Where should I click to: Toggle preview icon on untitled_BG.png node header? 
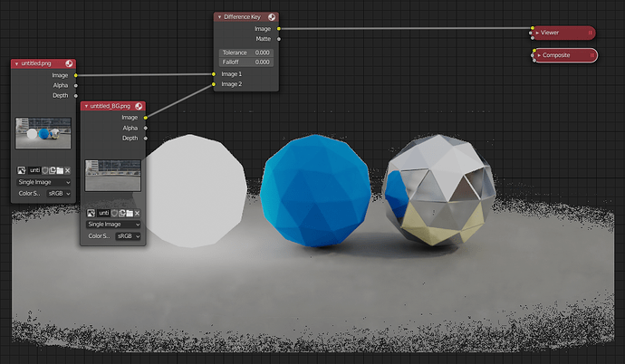coord(139,106)
